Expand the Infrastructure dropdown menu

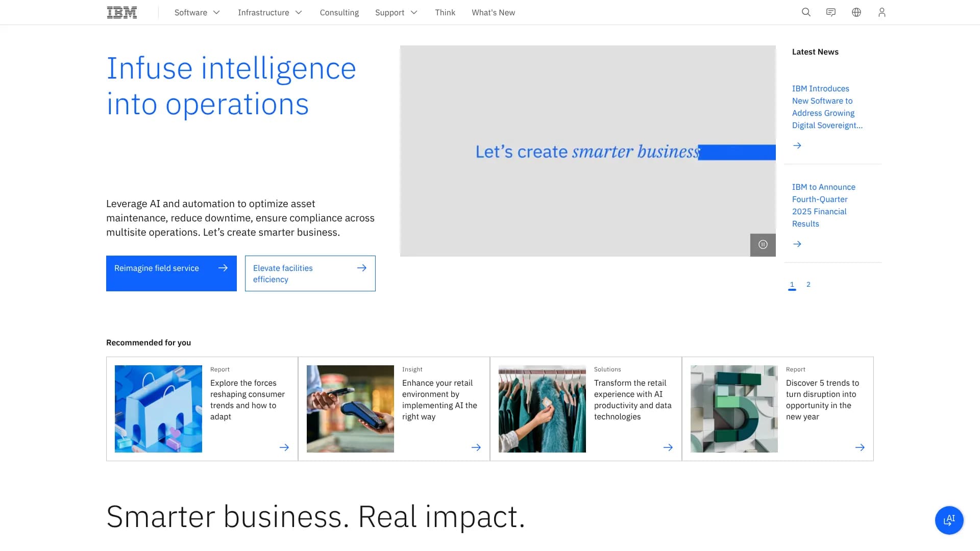coord(270,12)
